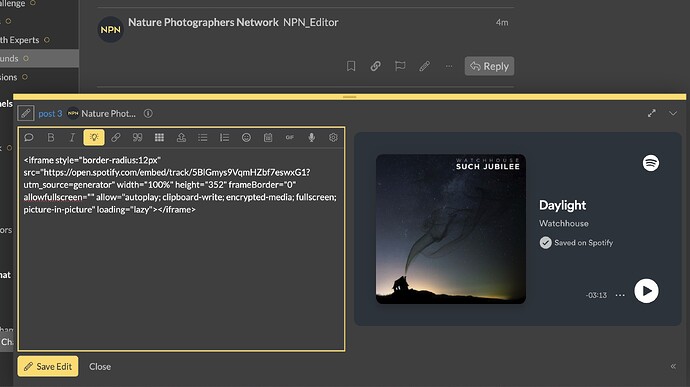Select the sidebar item ending in 'sions'
This screenshot has width=690, height=387.
point(14,77)
